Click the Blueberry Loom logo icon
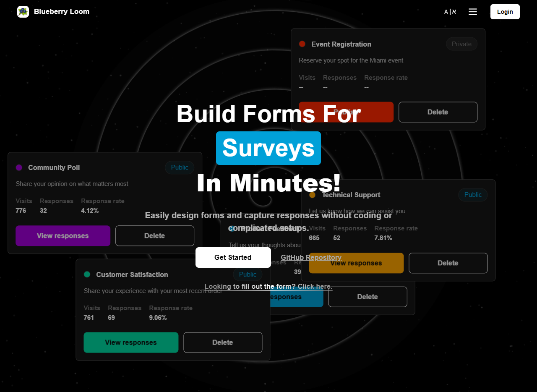The height and width of the screenshot is (392, 537). (x=23, y=12)
